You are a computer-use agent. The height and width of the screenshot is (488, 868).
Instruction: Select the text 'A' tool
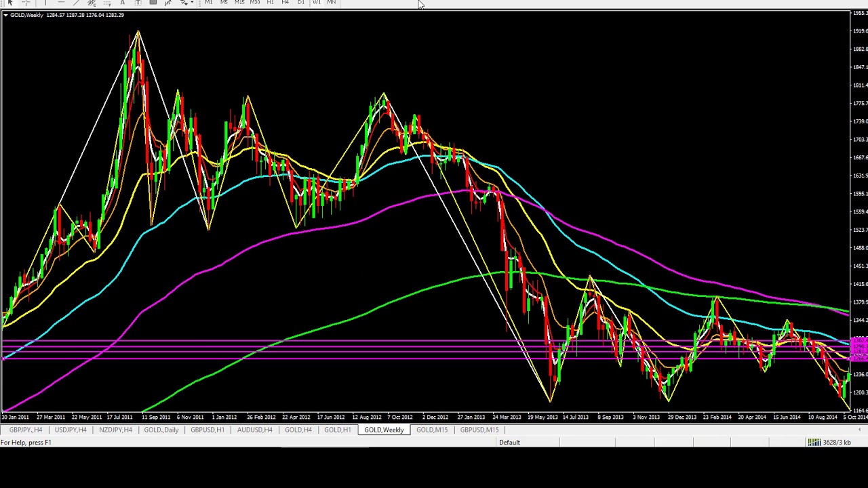click(123, 3)
